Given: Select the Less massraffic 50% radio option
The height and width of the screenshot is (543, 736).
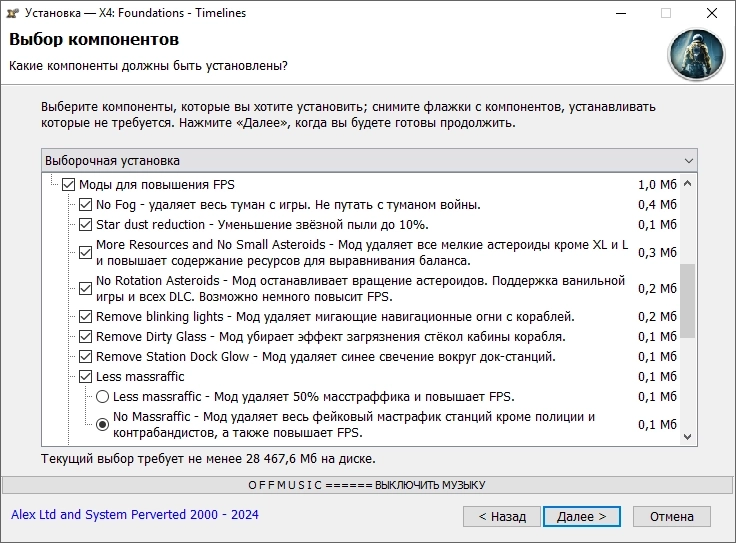Looking at the screenshot, I should click(102, 397).
